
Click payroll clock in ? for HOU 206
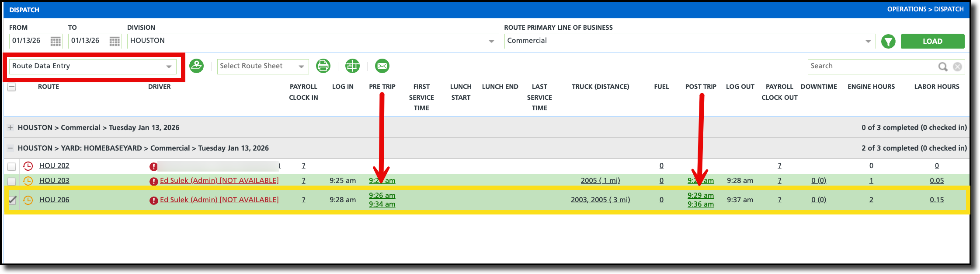pos(303,200)
